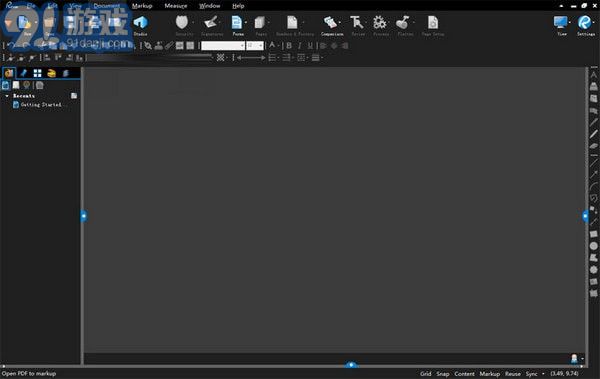Collapse the Recents section
The image size is (600, 379).
click(x=7, y=96)
